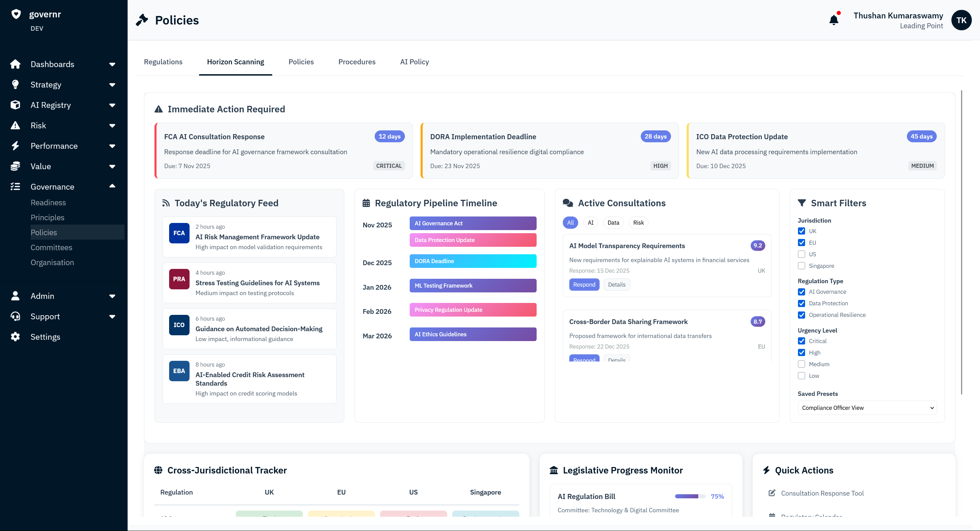
Task: Click the notification bell icon
Action: coord(834,20)
